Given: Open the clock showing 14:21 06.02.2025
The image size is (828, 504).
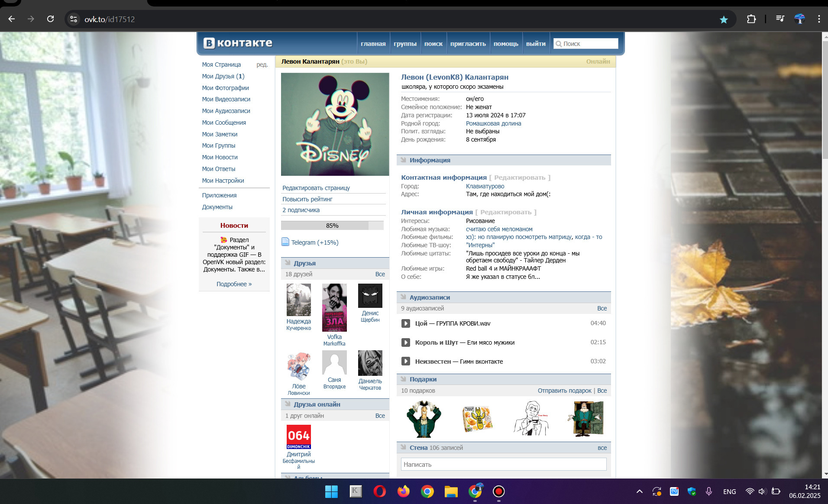Looking at the screenshot, I should click(x=805, y=491).
